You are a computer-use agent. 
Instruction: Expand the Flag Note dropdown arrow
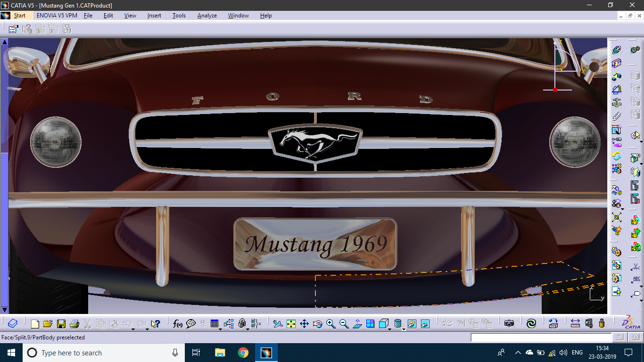[641, 301]
